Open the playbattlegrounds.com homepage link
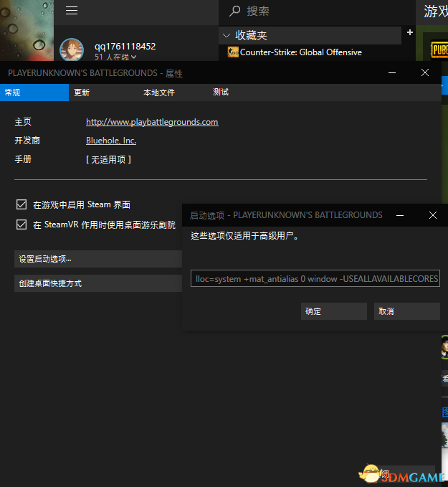 (x=152, y=122)
